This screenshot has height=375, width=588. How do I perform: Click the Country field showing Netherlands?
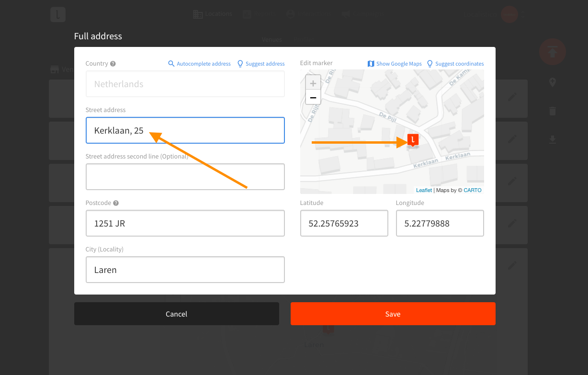185,84
